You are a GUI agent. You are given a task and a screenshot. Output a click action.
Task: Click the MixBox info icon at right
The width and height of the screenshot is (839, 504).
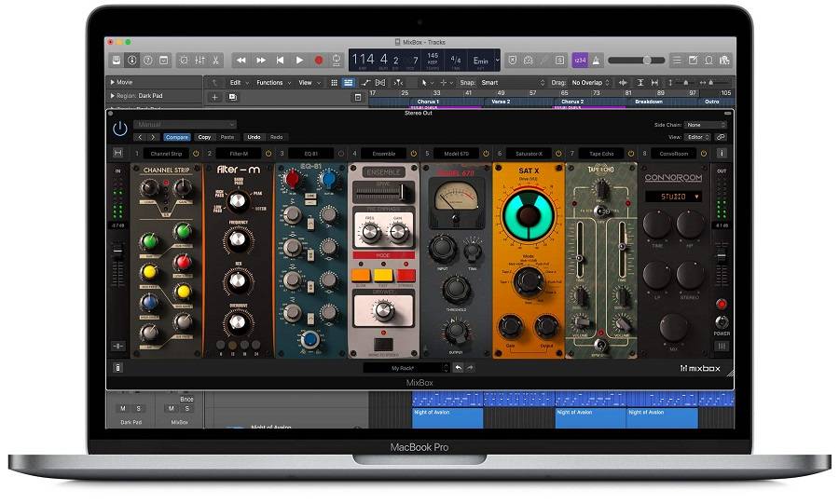pyautogui.click(x=721, y=153)
